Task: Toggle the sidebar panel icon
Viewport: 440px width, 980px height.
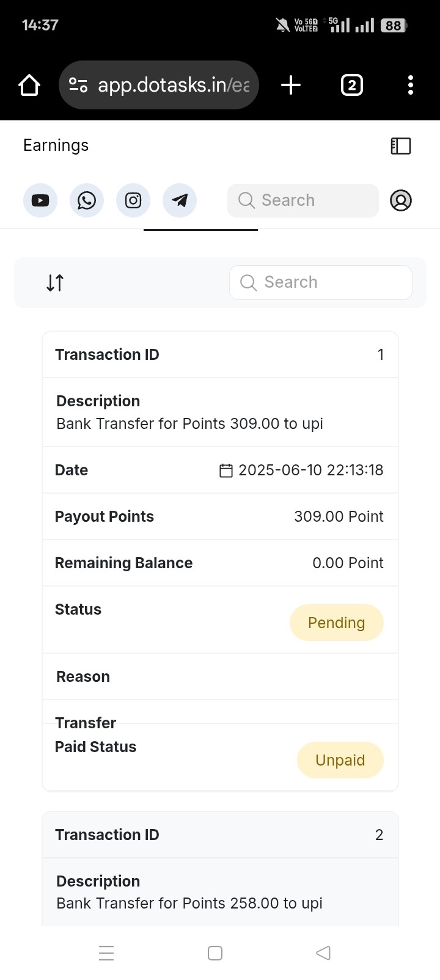Action: tap(401, 145)
